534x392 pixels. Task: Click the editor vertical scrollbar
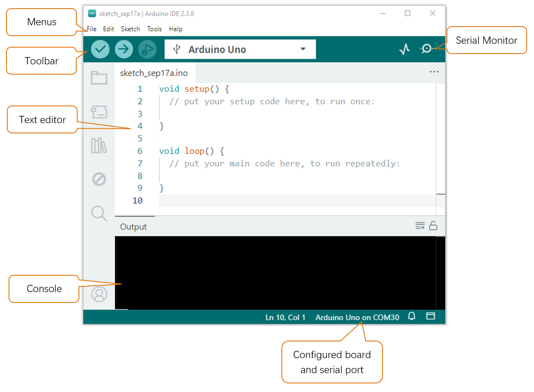coord(440,148)
